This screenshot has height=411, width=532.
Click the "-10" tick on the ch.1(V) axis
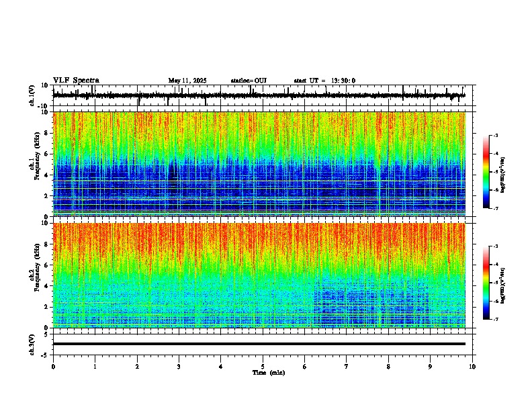[43, 106]
